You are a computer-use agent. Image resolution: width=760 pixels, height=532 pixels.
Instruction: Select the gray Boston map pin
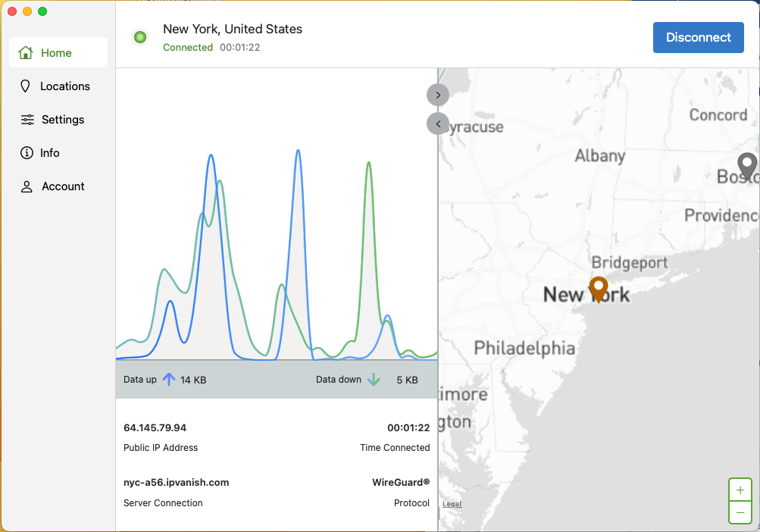747,165
